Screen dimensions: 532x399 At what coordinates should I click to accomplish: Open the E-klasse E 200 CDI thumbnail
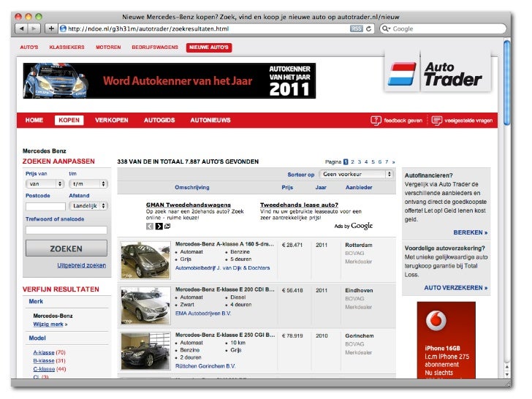(x=145, y=305)
